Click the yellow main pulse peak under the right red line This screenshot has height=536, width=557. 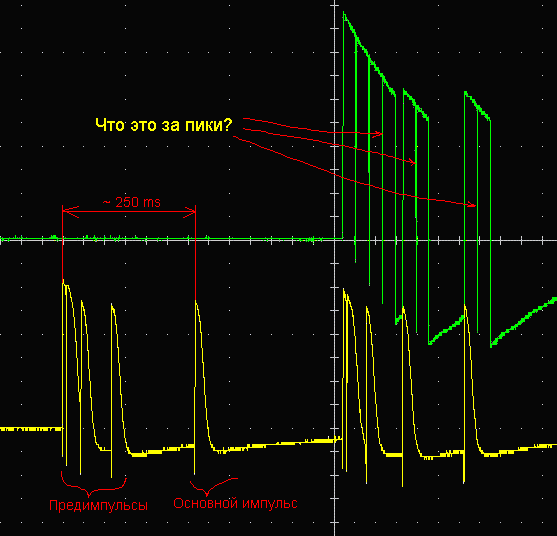196,302
